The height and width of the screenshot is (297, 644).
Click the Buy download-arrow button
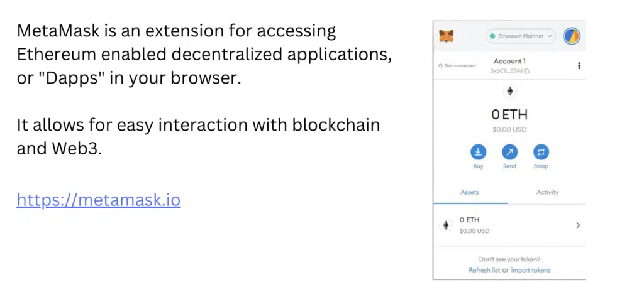[x=478, y=152]
